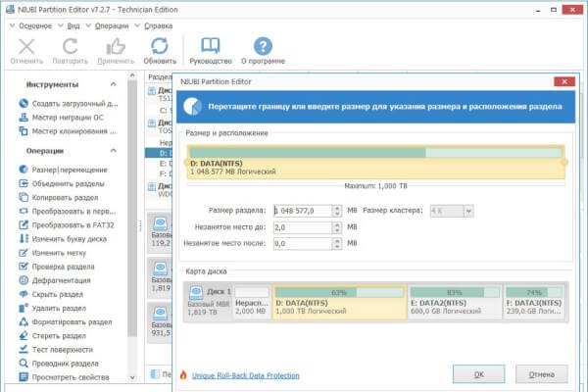Image resolution: width=588 pixels, height=392 pixels.
Task: Click left resize handle of D: DATA bar
Action: 186,163
